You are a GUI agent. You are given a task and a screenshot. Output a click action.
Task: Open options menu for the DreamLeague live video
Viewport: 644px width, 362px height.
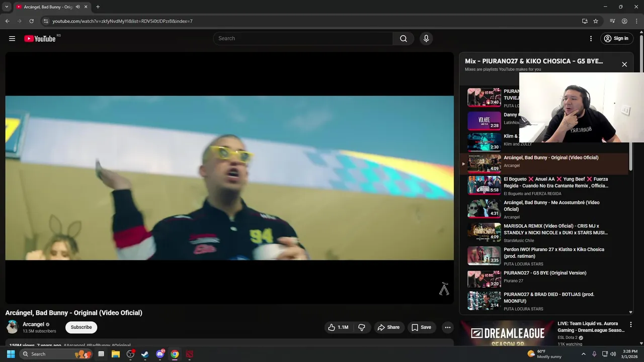coord(630,325)
